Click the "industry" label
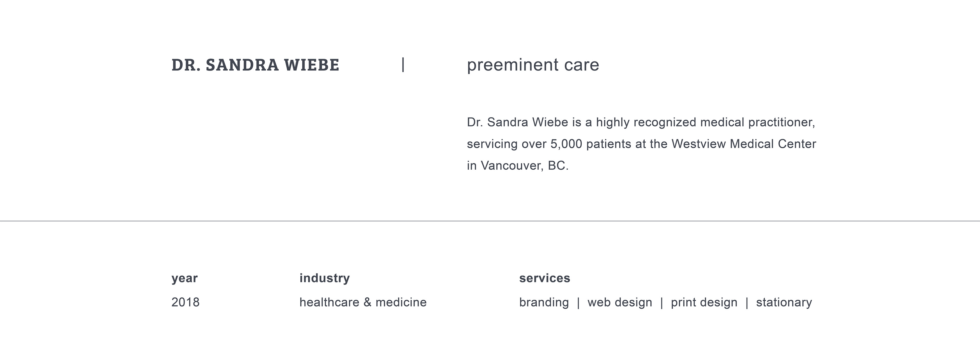980x364 pixels. pos(325,278)
